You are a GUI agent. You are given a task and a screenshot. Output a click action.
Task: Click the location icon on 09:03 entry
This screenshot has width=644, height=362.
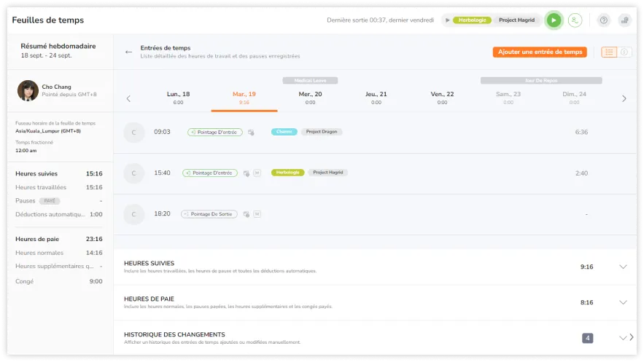[x=251, y=133]
